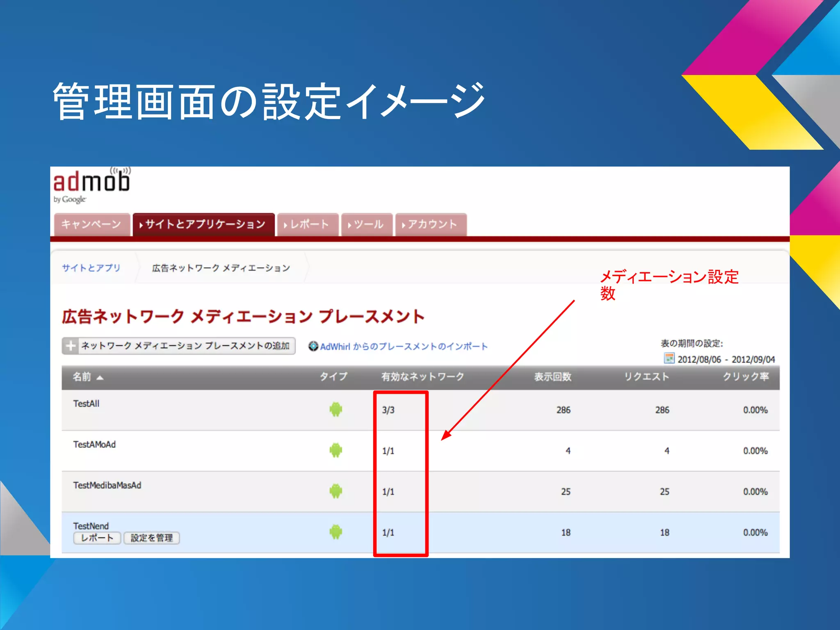The height and width of the screenshot is (630, 840).
Task: Click the 1/1 networks value for TestMedibaMasAd
Action: (x=388, y=491)
